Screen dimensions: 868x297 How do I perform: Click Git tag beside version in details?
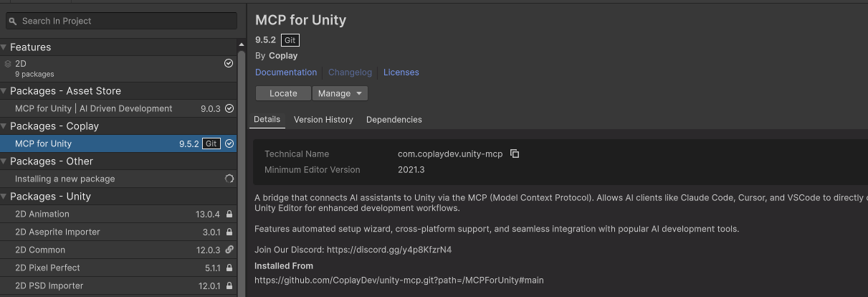click(x=290, y=40)
